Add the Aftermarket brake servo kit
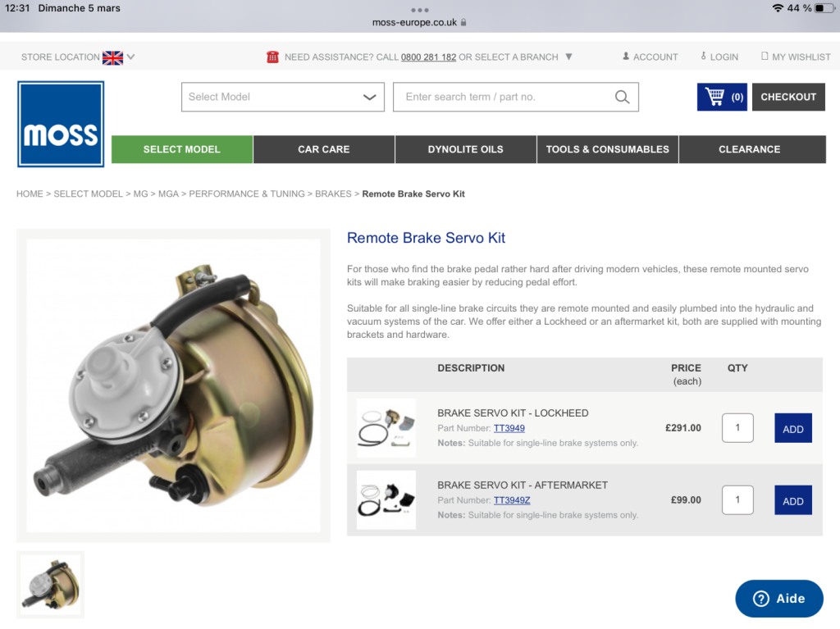The height and width of the screenshot is (629, 840). [x=793, y=500]
